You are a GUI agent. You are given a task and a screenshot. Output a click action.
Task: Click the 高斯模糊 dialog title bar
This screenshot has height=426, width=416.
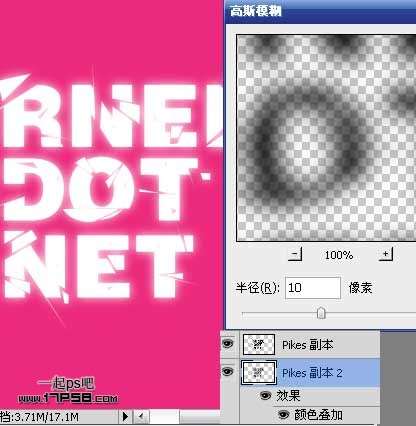click(x=321, y=11)
